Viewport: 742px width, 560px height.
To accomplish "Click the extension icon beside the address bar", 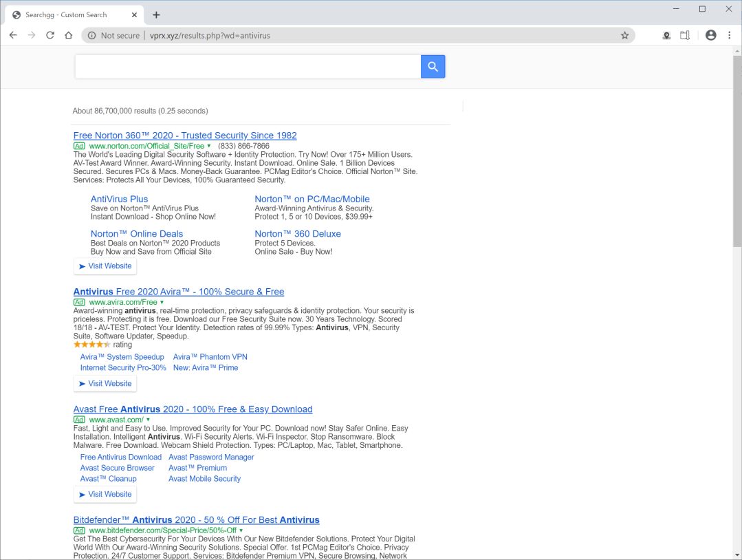I will [x=666, y=36].
